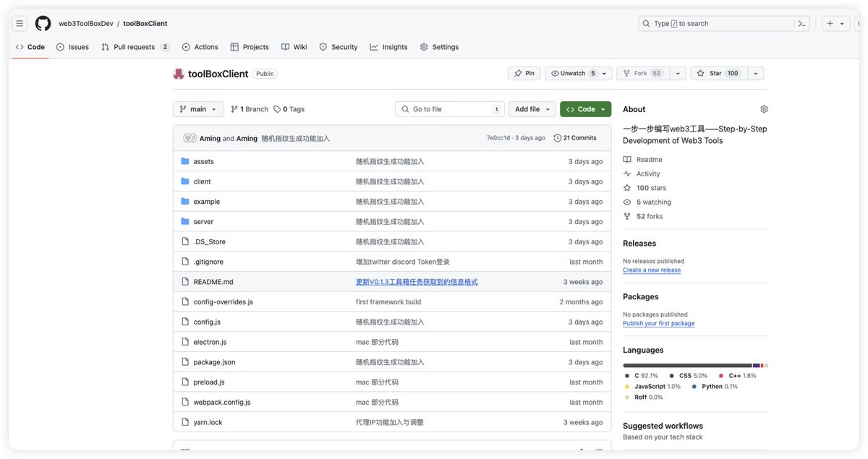Click the pulse icon beside Activity
This screenshot has height=459, width=868.
(x=627, y=173)
